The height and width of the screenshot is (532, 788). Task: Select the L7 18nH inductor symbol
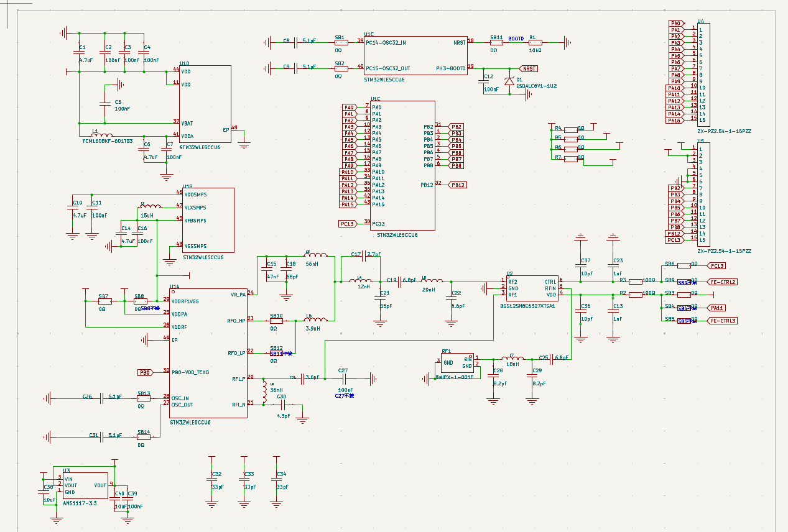click(x=514, y=359)
